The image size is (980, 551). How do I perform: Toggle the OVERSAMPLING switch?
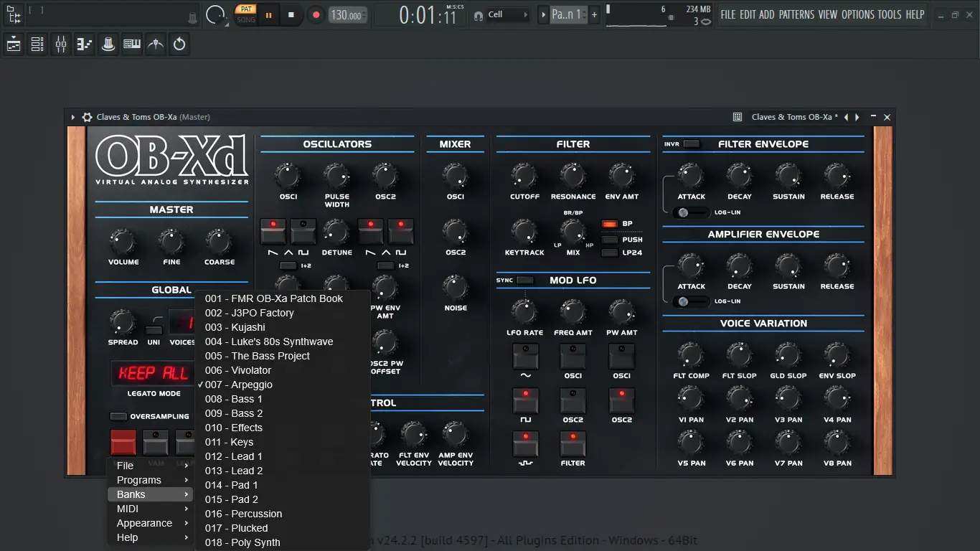(x=118, y=416)
